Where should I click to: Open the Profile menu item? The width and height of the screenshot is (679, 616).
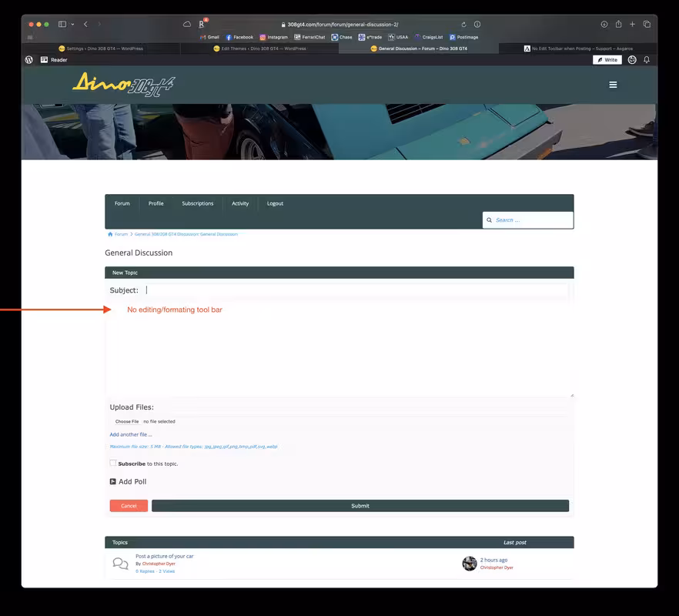[156, 203]
